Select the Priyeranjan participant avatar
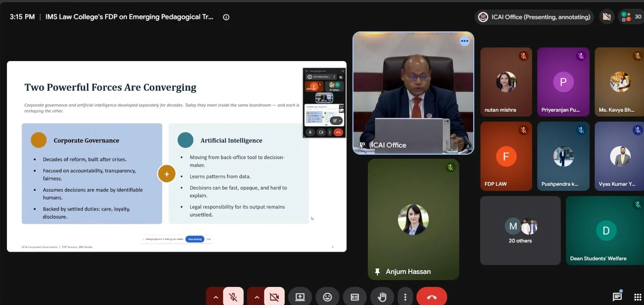This screenshot has height=305, width=644. (x=563, y=82)
